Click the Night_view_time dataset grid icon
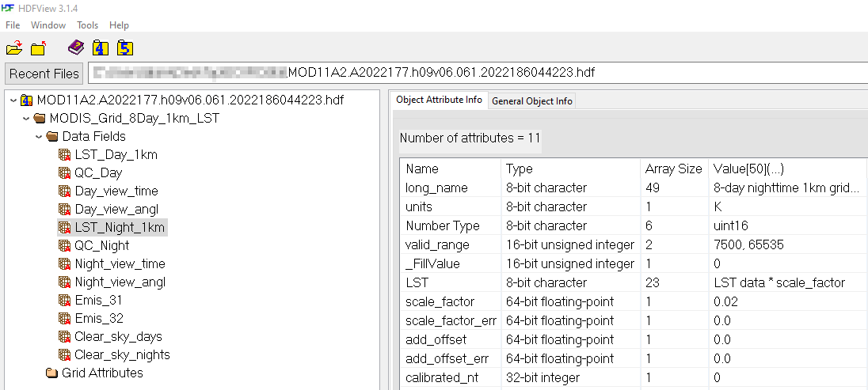 click(65, 264)
